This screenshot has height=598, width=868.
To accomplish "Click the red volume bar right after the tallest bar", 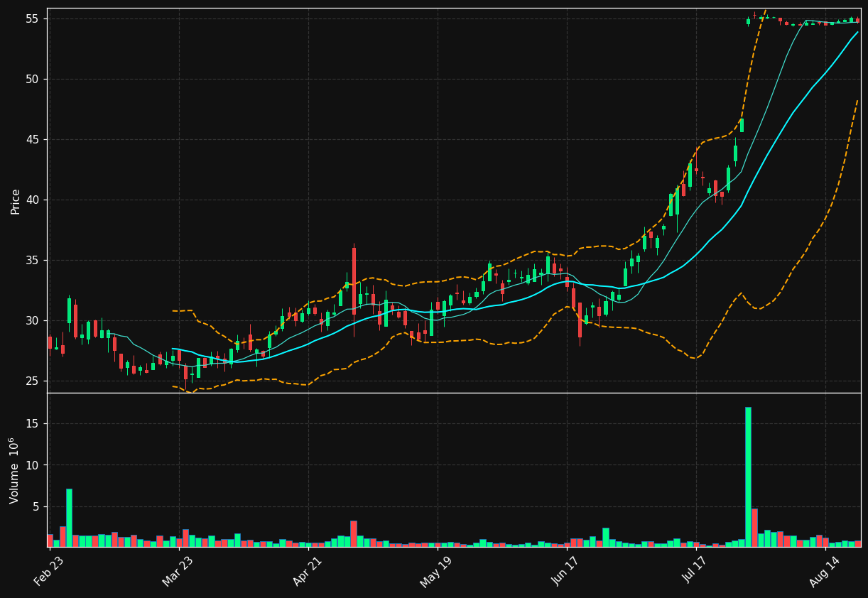I will tap(754, 528).
